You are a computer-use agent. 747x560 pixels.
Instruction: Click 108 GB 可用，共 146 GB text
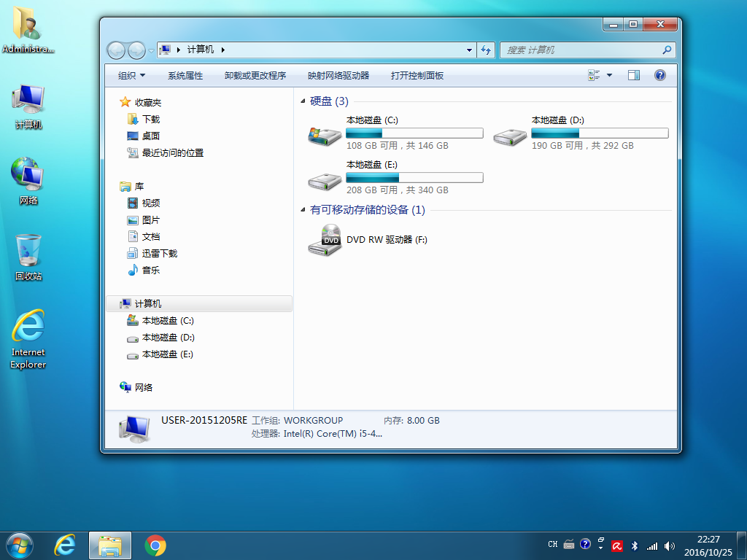tap(398, 146)
